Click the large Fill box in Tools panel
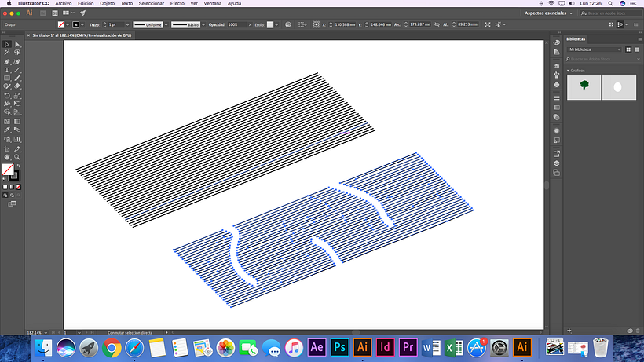Screen dimensions: 644x362 (8, 169)
